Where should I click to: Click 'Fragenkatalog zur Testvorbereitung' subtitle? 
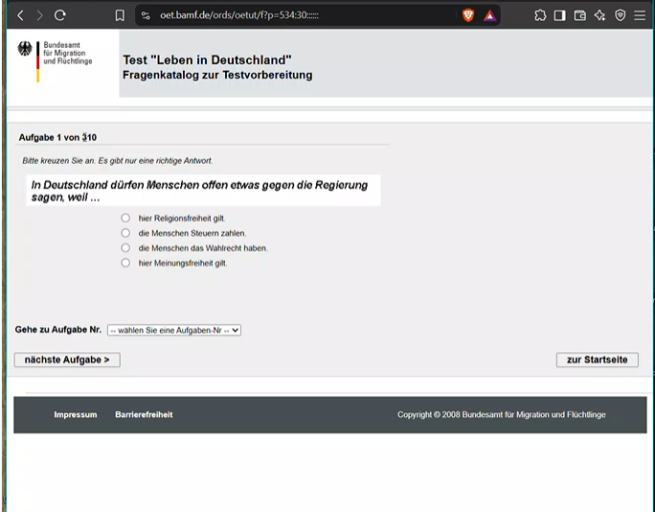[217, 75]
